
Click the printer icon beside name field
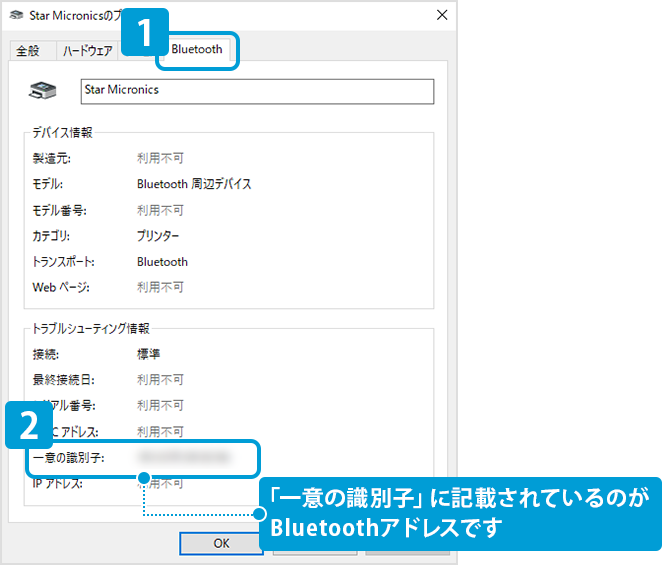[42, 90]
